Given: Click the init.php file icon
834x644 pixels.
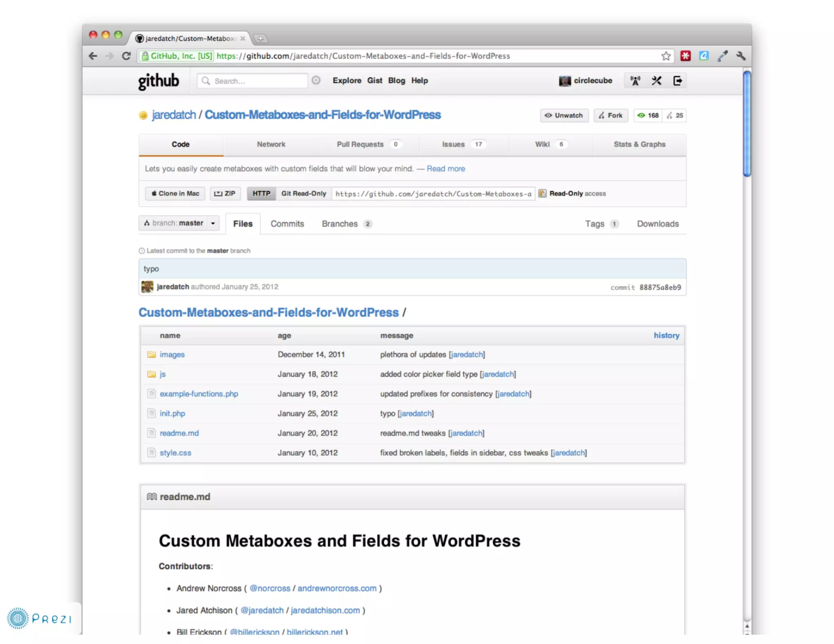Looking at the screenshot, I should [151, 413].
